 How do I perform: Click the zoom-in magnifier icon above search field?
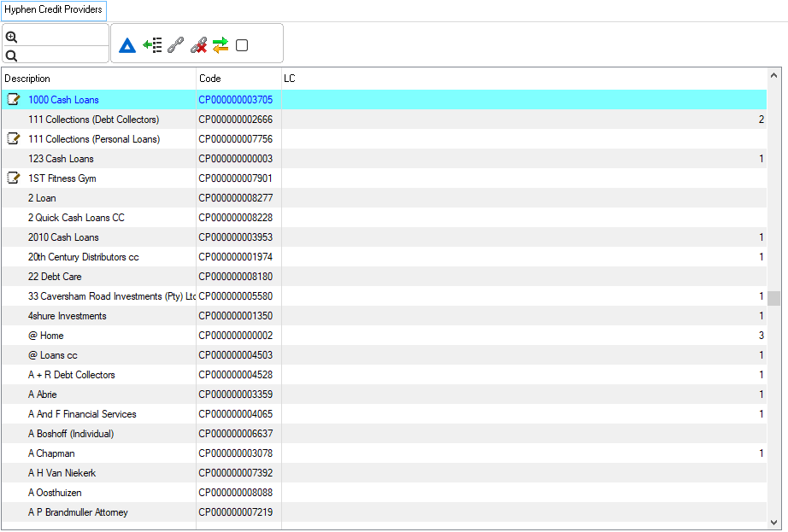click(11, 37)
